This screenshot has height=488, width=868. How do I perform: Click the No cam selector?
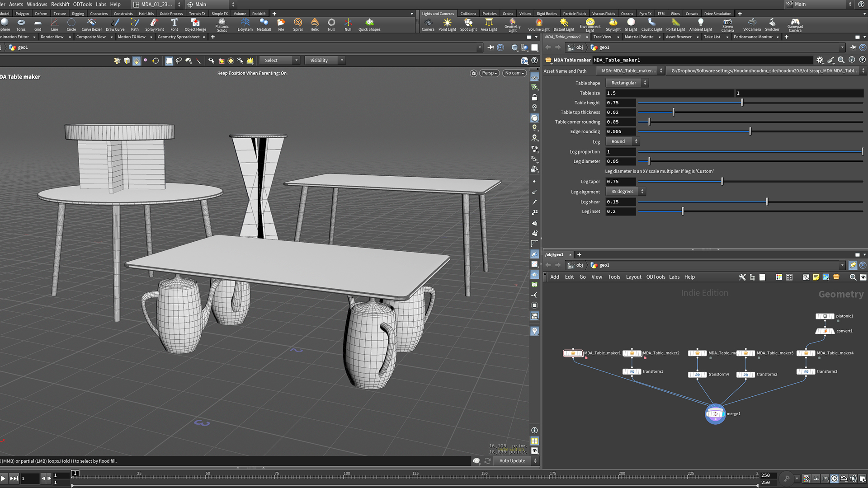coord(514,73)
